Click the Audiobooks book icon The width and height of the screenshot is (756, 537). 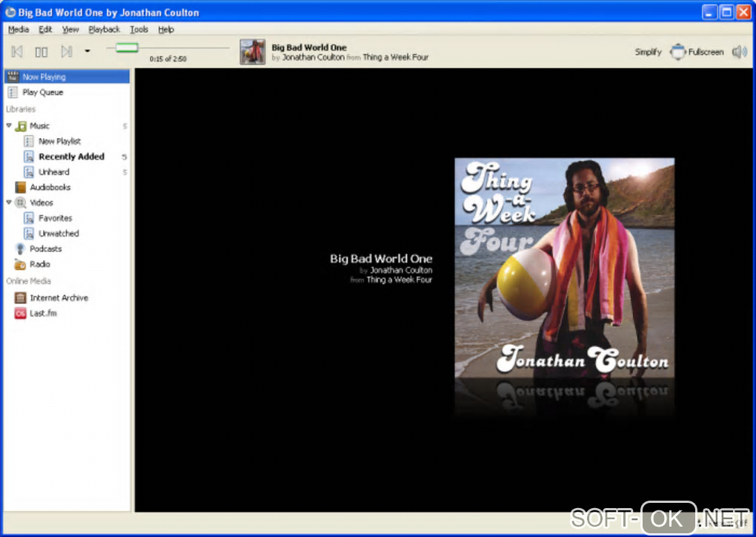tap(20, 187)
